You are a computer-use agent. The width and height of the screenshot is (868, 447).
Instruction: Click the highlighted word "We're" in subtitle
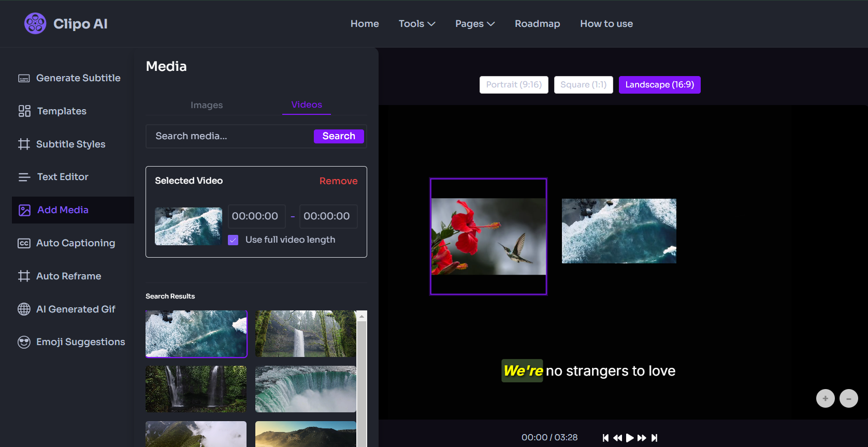(x=523, y=371)
